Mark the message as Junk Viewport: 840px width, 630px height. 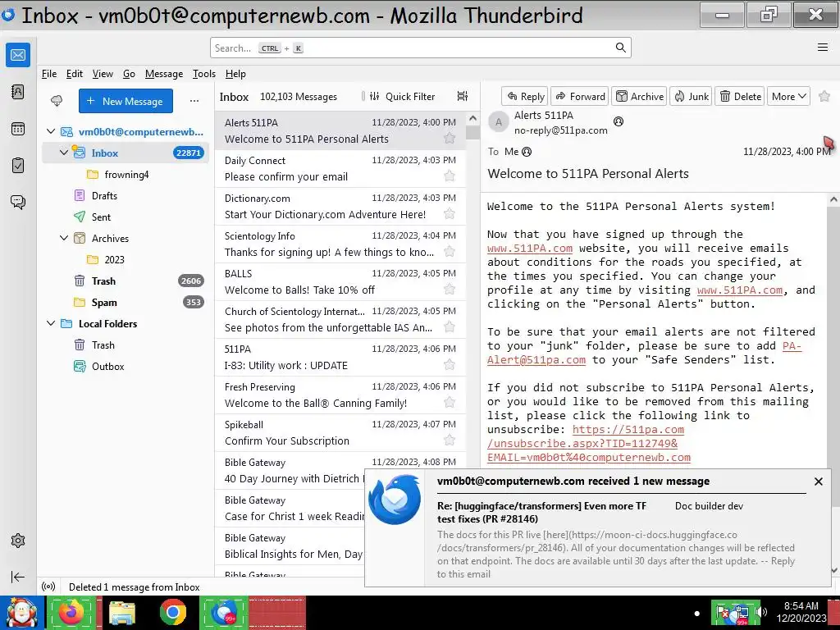click(x=691, y=97)
